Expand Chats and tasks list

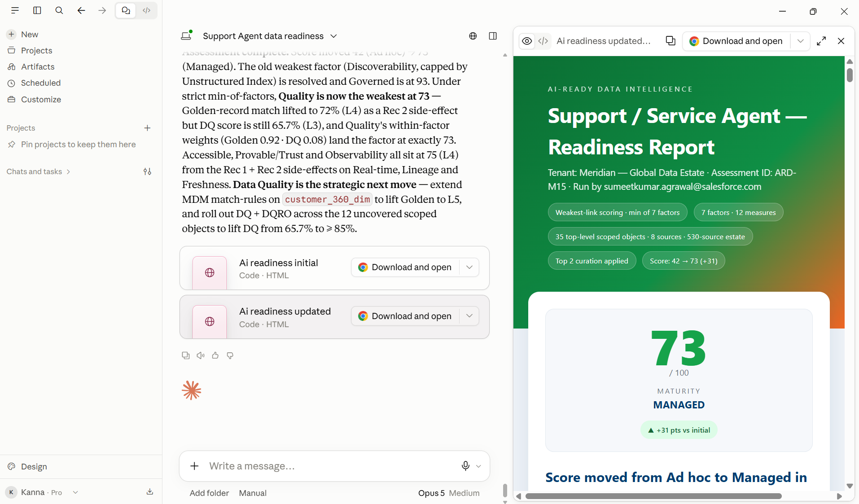click(39, 171)
